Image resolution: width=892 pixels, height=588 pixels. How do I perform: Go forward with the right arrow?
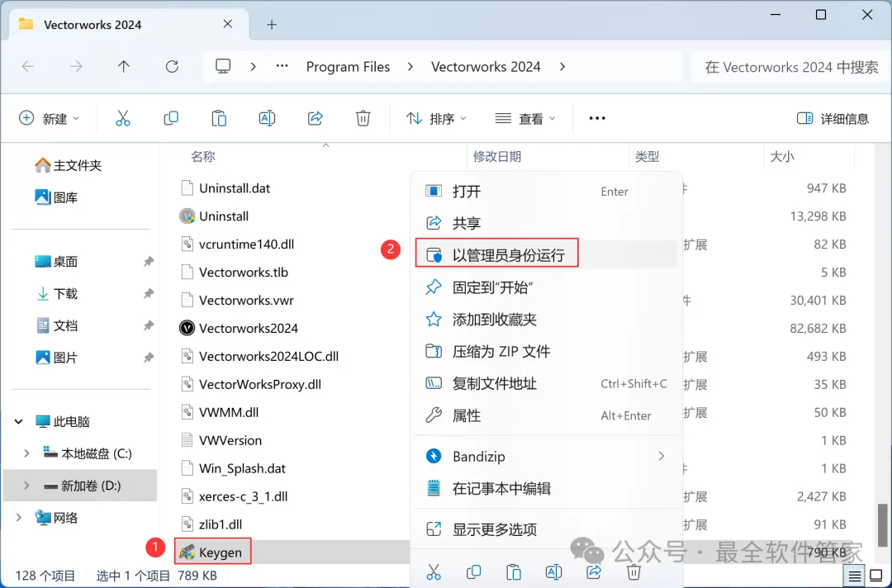pyautogui.click(x=76, y=67)
